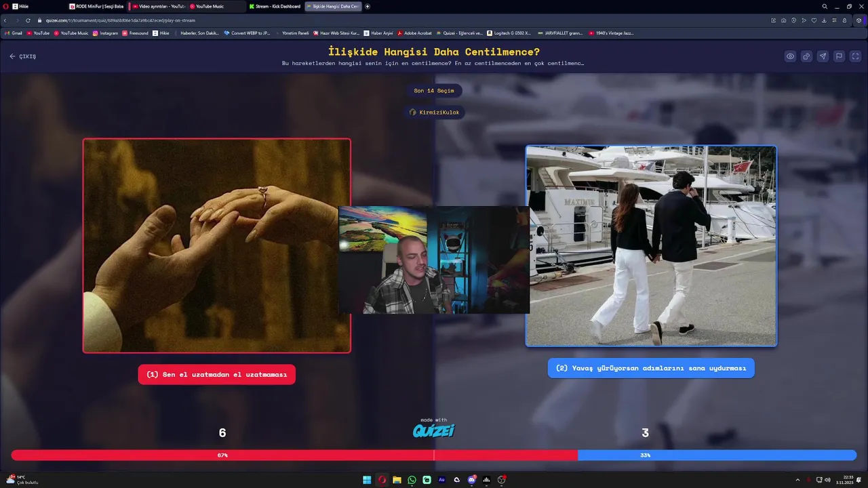The width and height of the screenshot is (868, 488).
Task: Open the easy setup sliders icon
Action: [x=834, y=20]
